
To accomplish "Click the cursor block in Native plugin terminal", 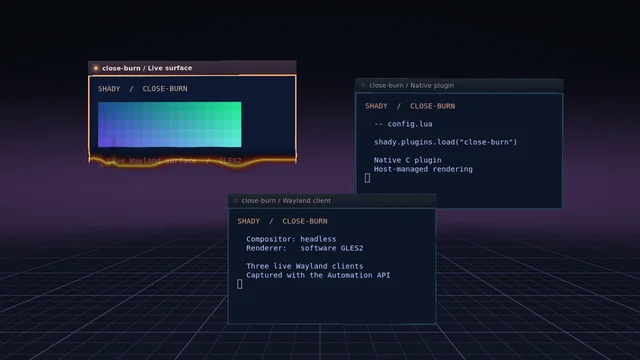I will click(367, 178).
